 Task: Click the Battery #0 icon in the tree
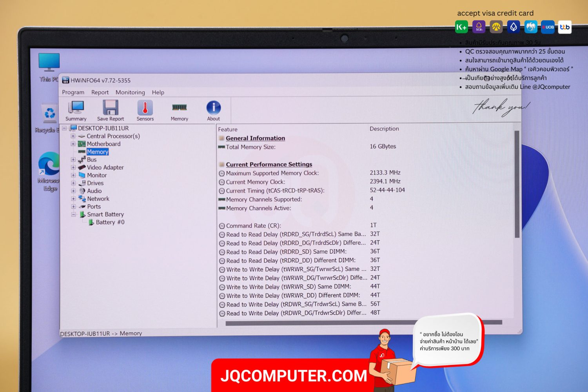coord(91,222)
